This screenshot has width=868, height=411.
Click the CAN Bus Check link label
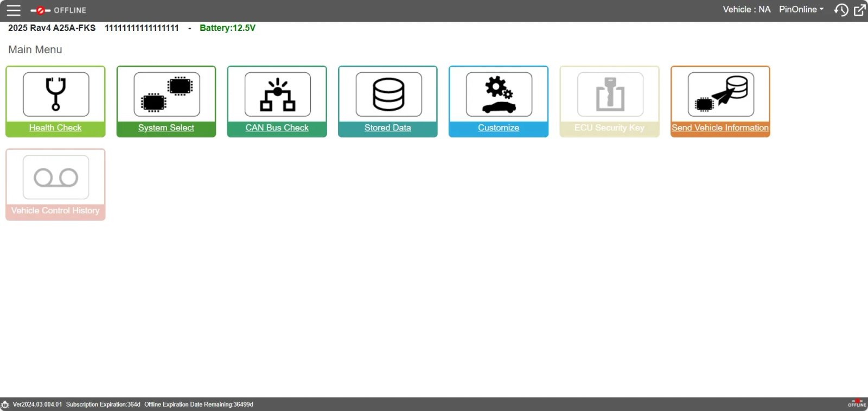[x=277, y=128]
